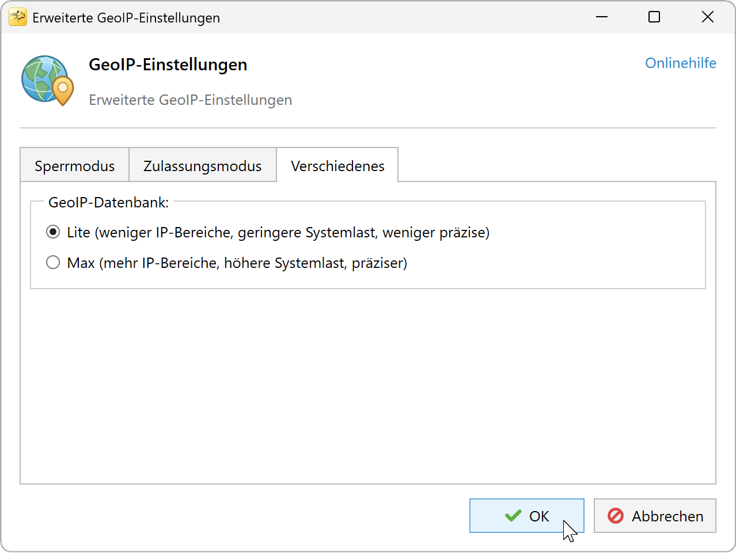Click the globe GeoIP icon
Screen dimensions: 736x560
pyautogui.click(x=48, y=81)
